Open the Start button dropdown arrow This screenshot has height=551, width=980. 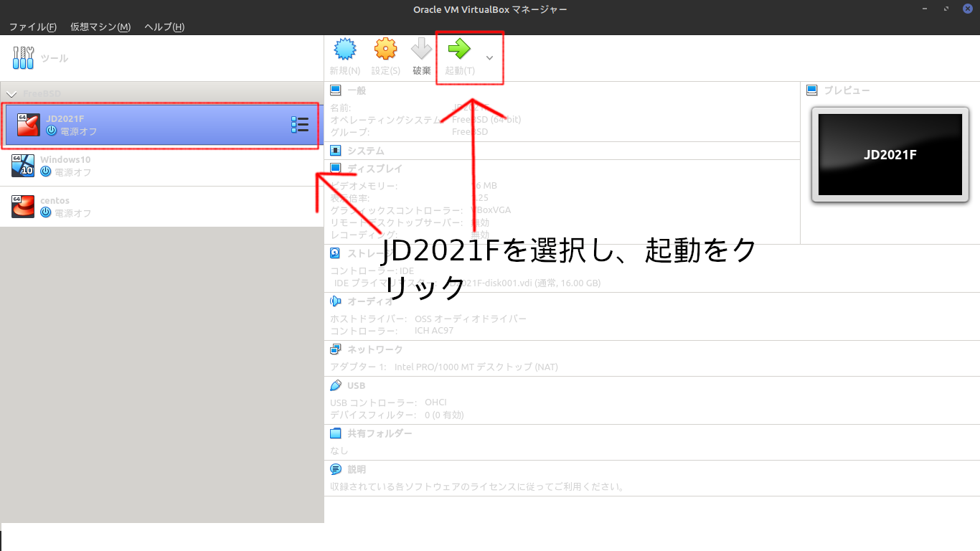(x=490, y=57)
